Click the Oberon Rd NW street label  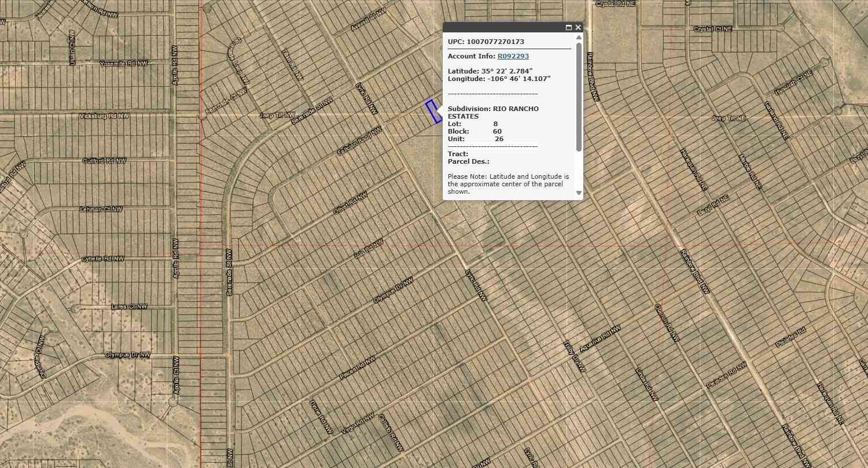[666, 323]
